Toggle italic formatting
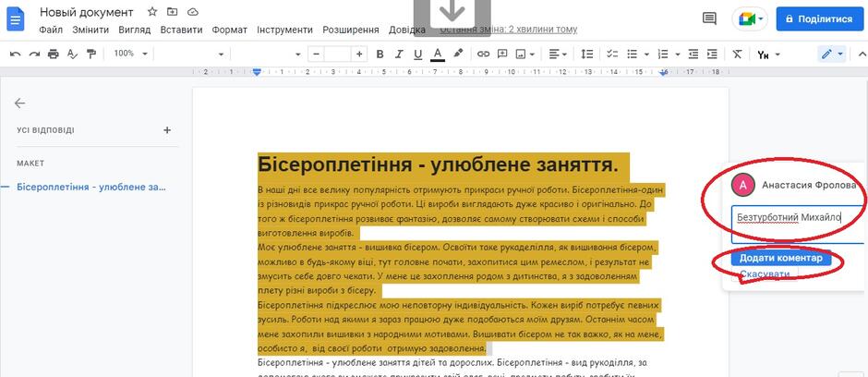 coord(399,54)
